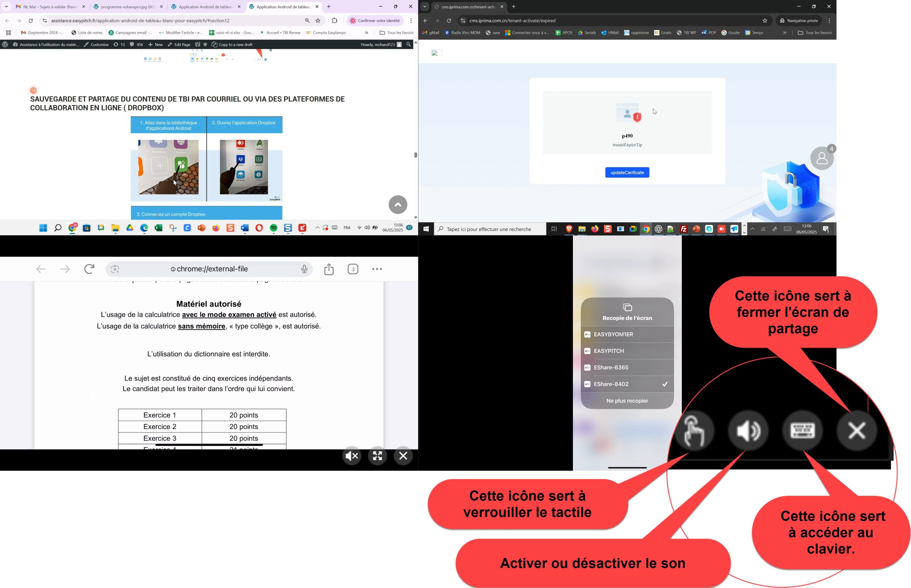Expand hidden bookmarks chevron in iprima Chrome window
This screenshot has width=911, height=588.
[x=785, y=33]
